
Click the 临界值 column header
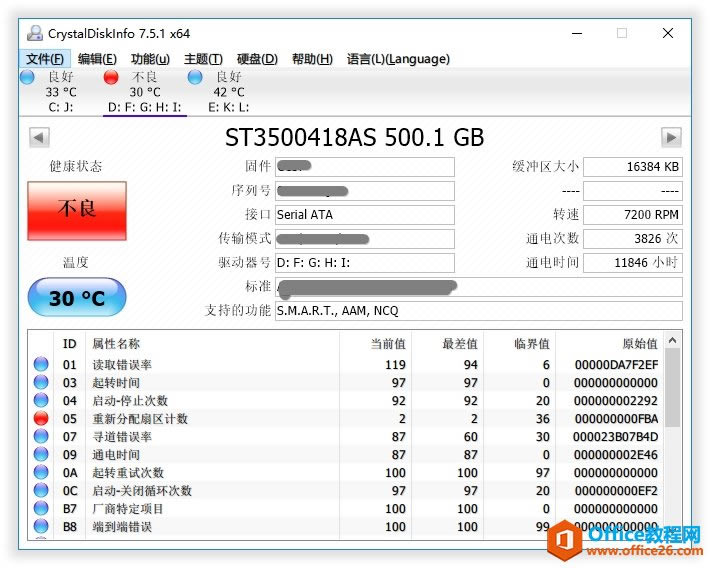519,344
